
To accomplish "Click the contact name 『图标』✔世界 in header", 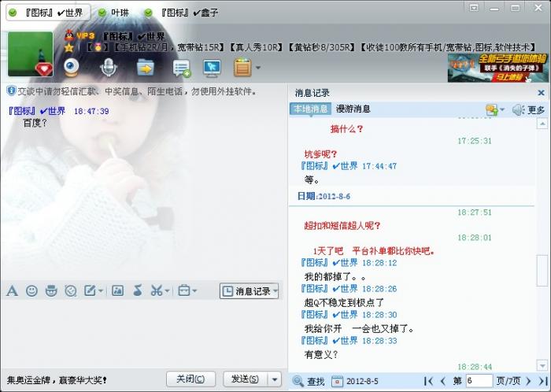I will pyautogui.click(x=134, y=36).
